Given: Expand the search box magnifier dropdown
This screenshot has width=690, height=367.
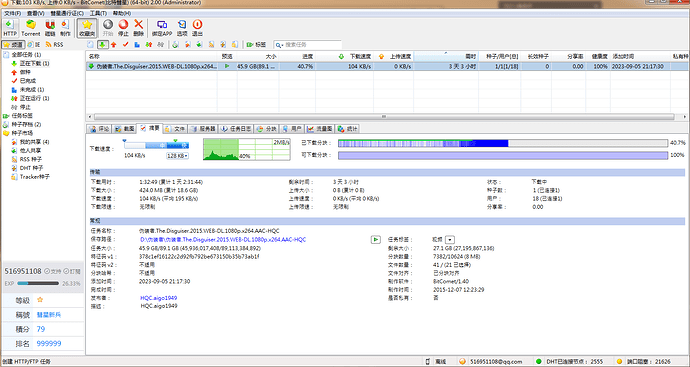Looking at the screenshot, I should click(279, 45).
